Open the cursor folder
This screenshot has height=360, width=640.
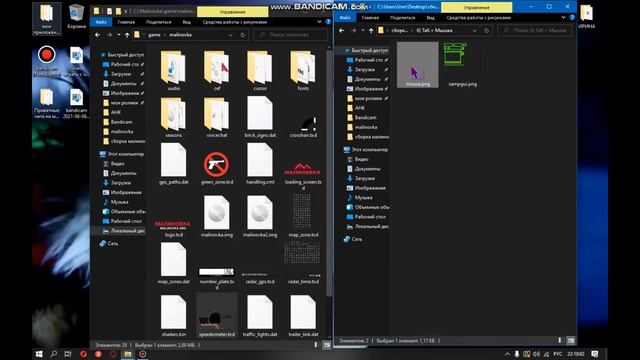tap(260, 70)
